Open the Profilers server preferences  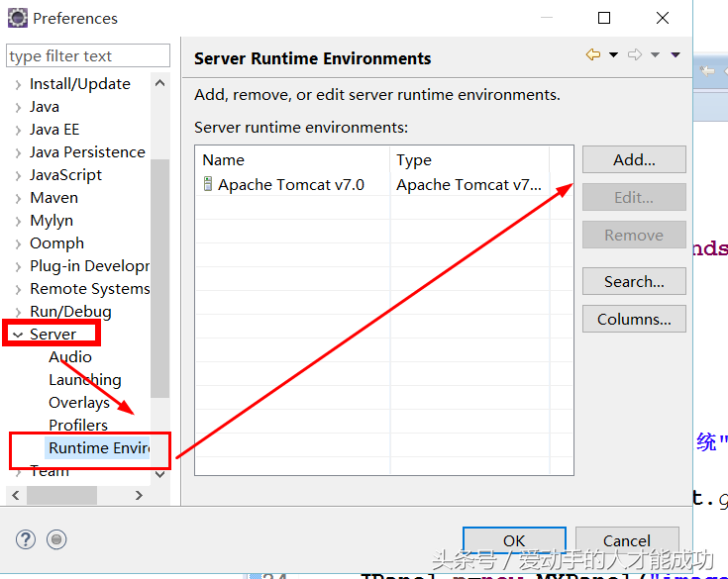point(78,425)
